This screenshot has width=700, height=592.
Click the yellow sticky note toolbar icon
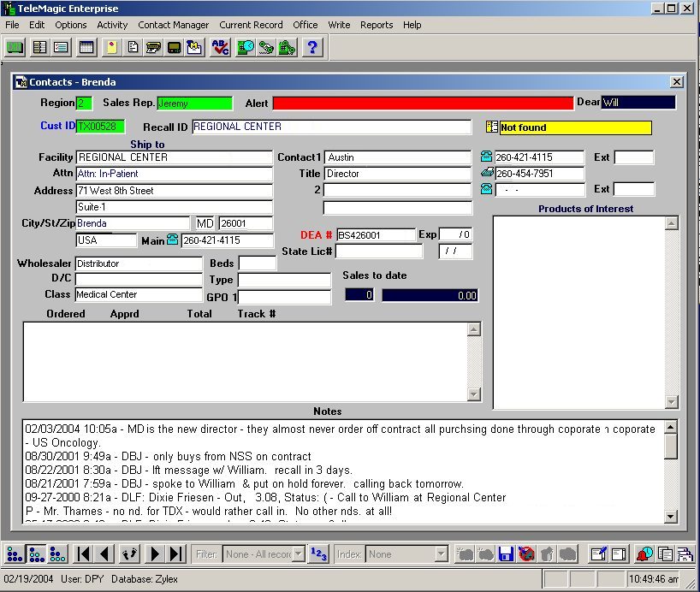tap(111, 47)
